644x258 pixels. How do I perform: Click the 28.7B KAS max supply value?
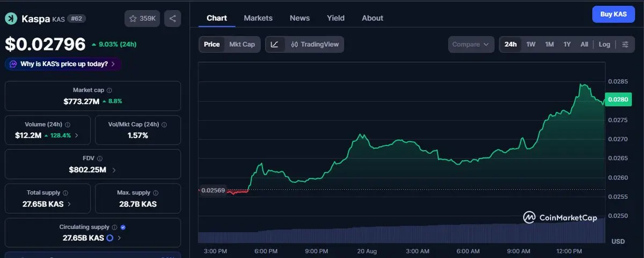tap(138, 204)
